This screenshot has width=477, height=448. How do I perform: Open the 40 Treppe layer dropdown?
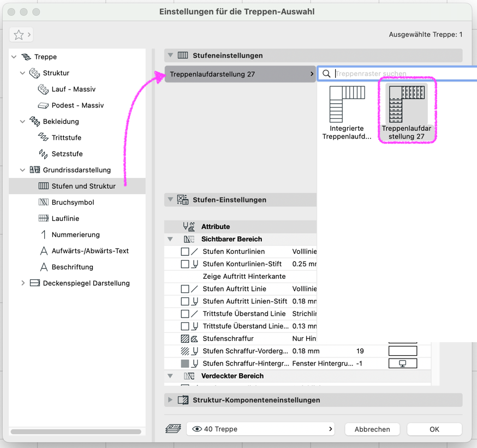pyautogui.click(x=261, y=429)
